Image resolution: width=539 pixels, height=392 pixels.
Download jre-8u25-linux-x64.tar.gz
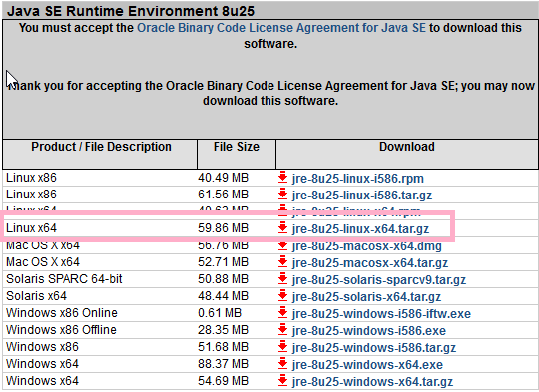click(x=360, y=228)
